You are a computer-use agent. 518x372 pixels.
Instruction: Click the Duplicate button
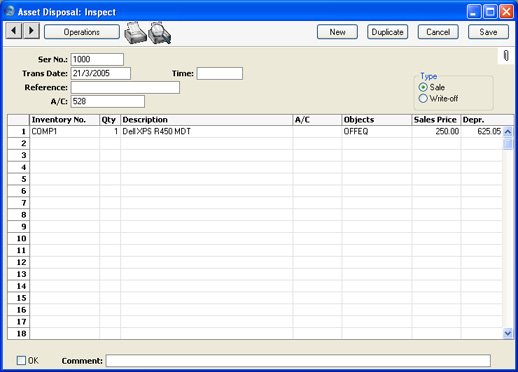tap(387, 32)
